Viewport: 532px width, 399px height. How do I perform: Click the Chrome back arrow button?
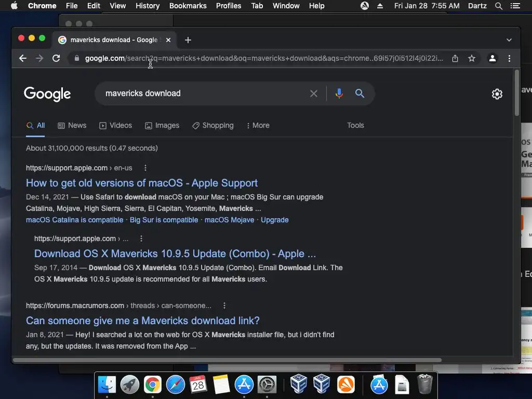click(23, 58)
